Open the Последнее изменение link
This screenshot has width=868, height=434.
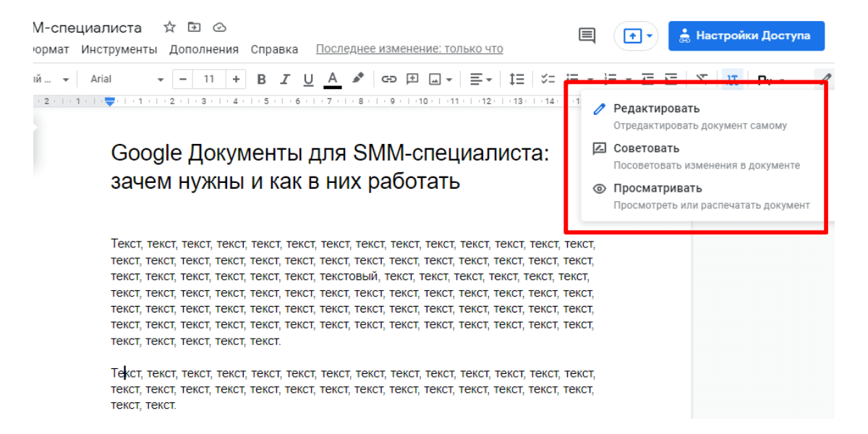pos(409,49)
